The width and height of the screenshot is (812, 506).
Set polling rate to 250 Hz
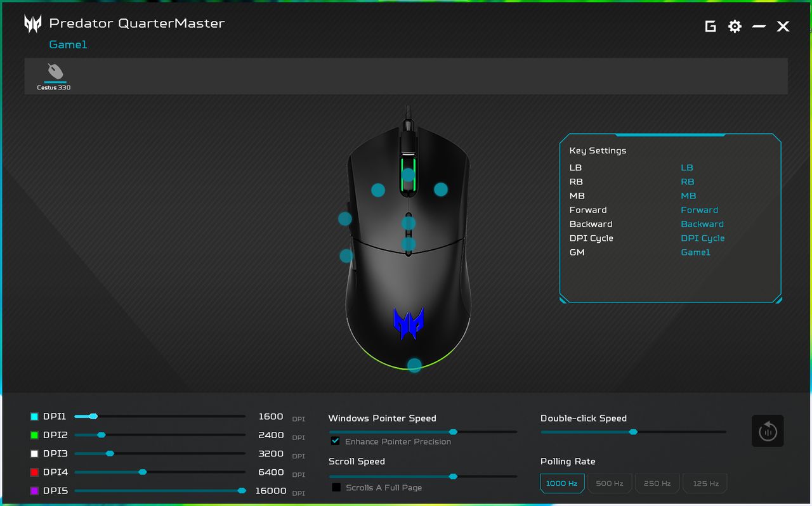657,483
